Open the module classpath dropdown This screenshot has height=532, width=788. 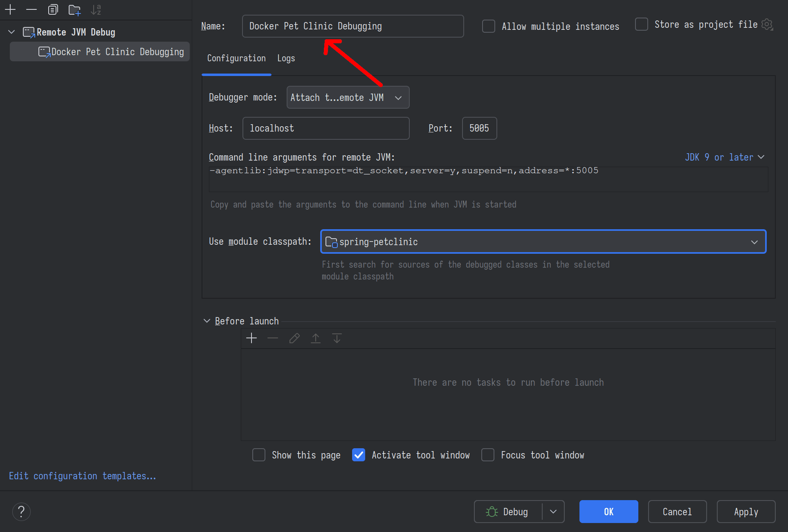(754, 241)
